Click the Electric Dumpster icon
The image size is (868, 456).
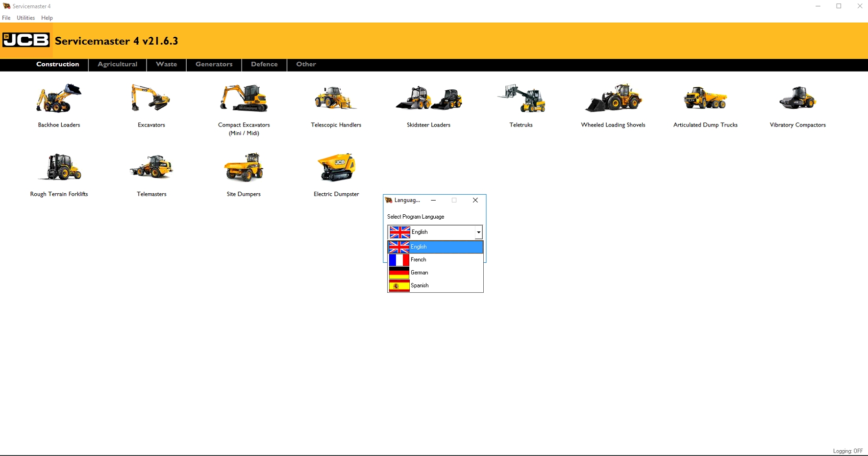point(336,169)
